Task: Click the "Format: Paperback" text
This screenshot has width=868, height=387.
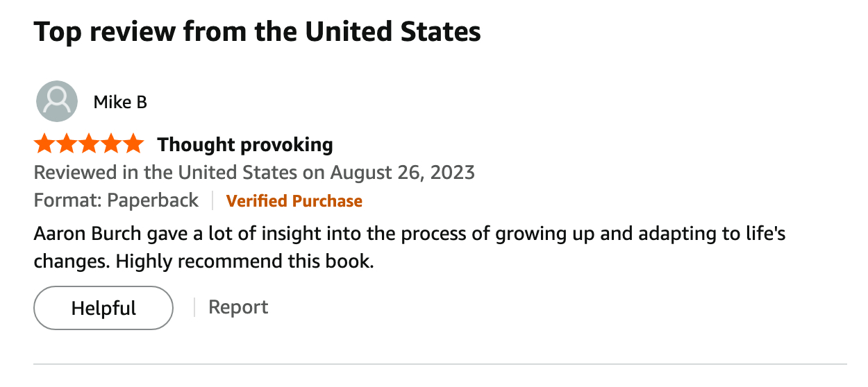Action: [116, 201]
